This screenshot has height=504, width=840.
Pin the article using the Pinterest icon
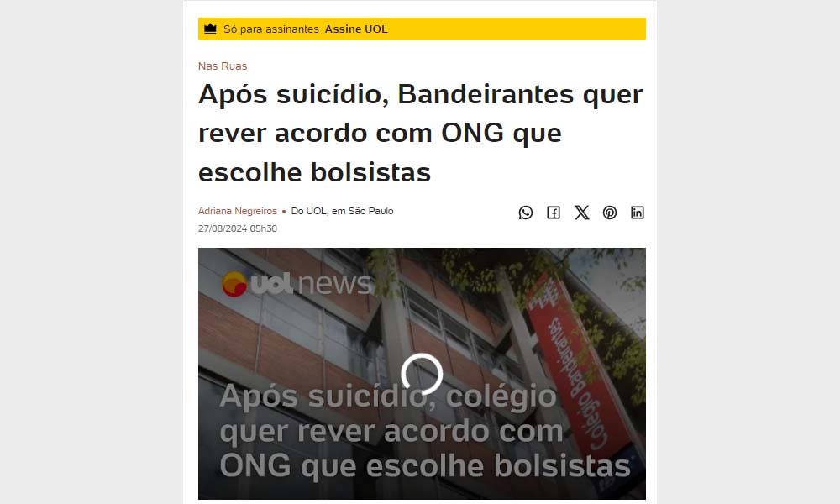(x=610, y=213)
